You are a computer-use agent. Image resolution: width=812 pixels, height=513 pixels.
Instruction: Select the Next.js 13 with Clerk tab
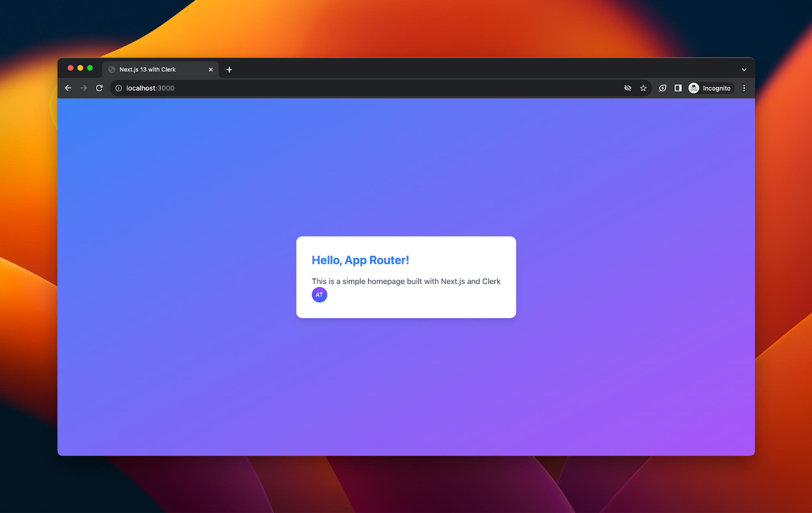tap(160, 69)
